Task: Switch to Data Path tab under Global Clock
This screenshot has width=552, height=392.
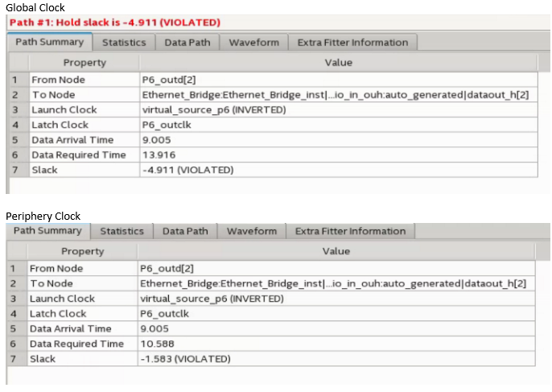Action: click(x=187, y=43)
